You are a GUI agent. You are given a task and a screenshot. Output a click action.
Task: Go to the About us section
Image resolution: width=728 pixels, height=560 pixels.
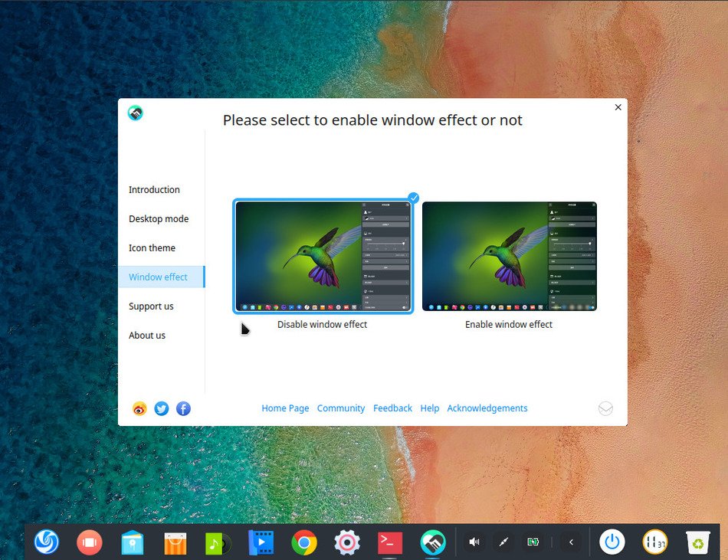147,335
